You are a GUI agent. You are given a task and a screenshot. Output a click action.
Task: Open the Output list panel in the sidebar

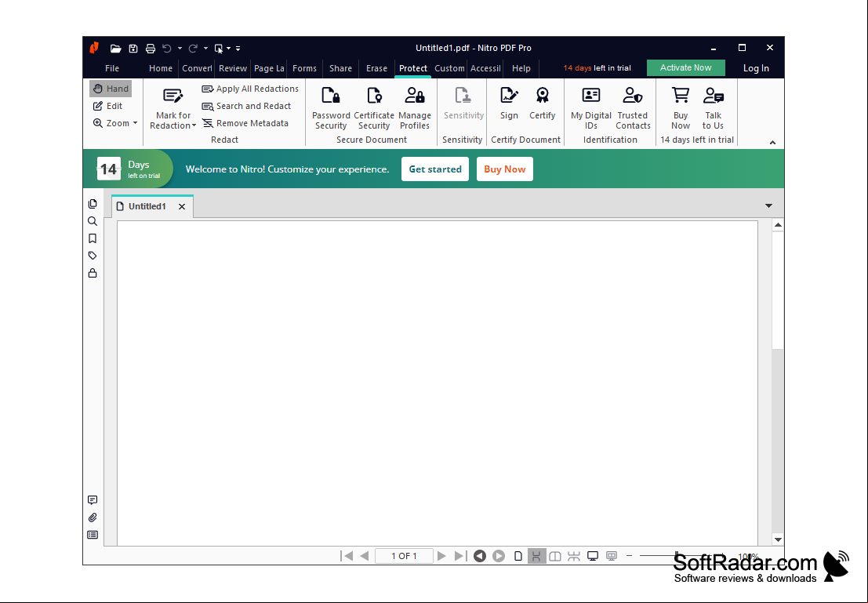pos(93,535)
